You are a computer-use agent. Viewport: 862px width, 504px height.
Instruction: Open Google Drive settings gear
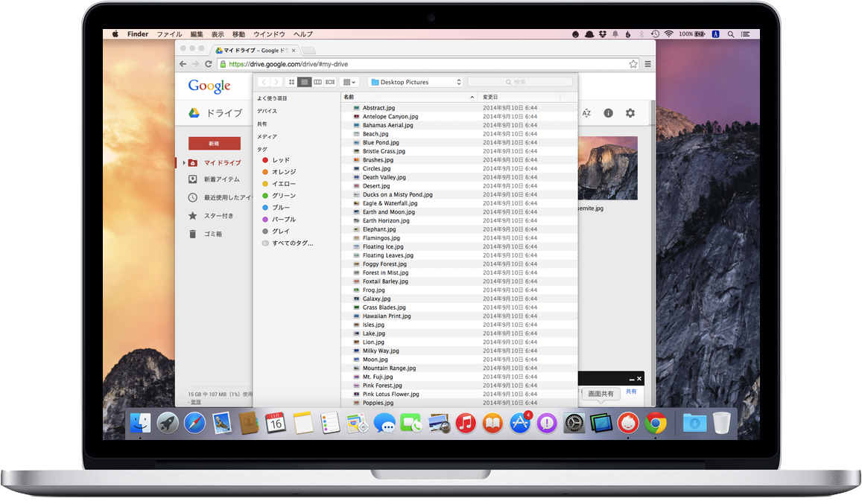630,112
